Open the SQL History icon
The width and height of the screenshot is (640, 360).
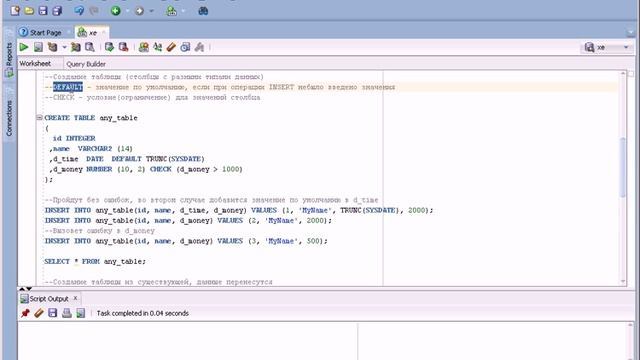point(185,47)
